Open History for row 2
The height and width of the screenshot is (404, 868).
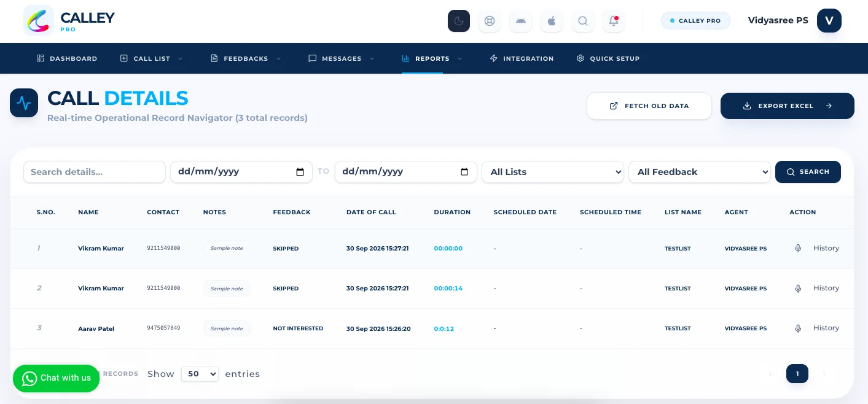pyautogui.click(x=826, y=288)
